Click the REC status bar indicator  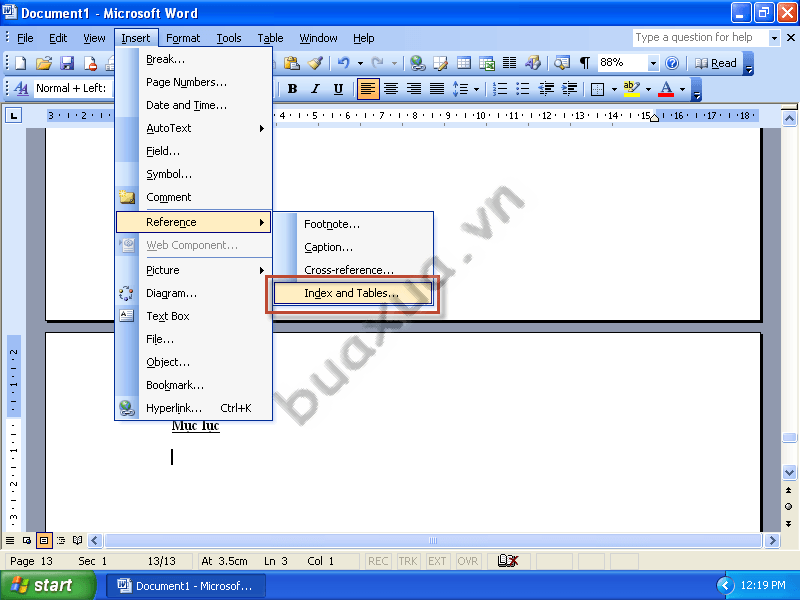378,561
